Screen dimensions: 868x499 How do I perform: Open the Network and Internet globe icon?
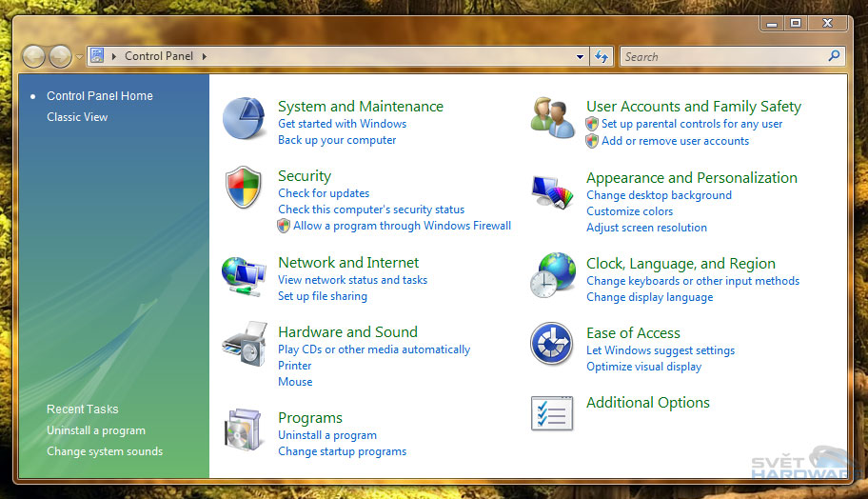[x=244, y=275]
